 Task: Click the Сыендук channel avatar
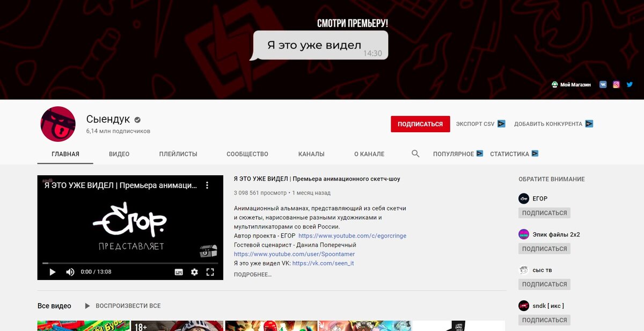click(58, 124)
